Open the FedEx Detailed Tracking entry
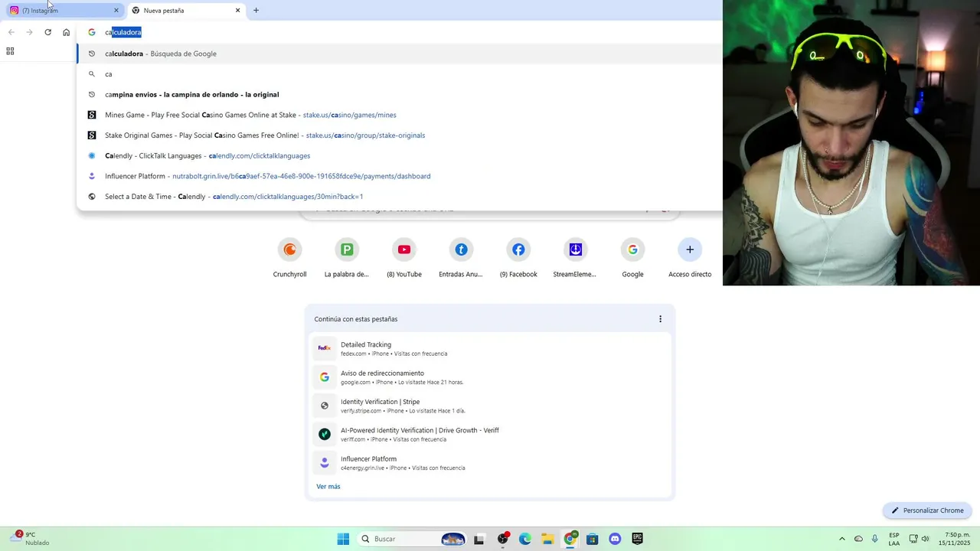Image resolution: width=980 pixels, height=551 pixels. [x=490, y=349]
